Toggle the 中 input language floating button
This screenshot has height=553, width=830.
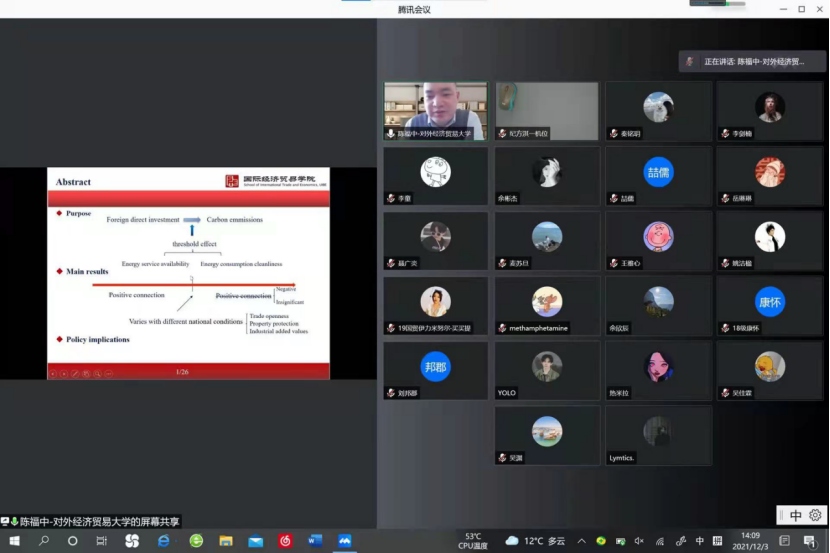[796, 516]
